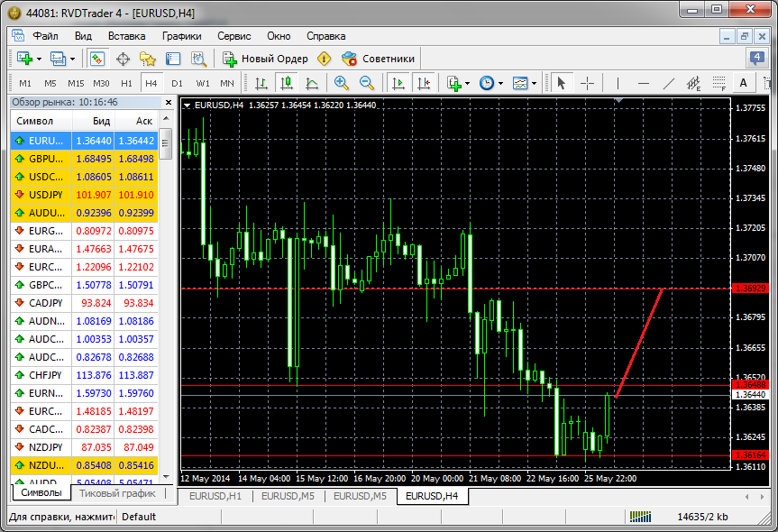Toggle candlestick chart mode

[287, 83]
